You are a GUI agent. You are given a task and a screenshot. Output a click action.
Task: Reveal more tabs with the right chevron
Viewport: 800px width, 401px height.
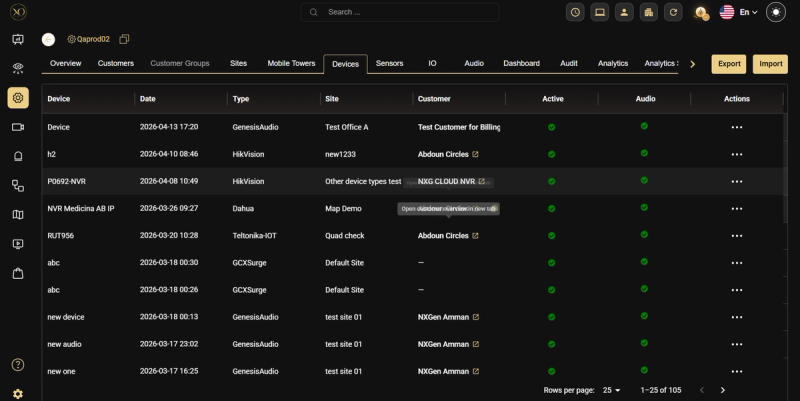[x=692, y=64]
